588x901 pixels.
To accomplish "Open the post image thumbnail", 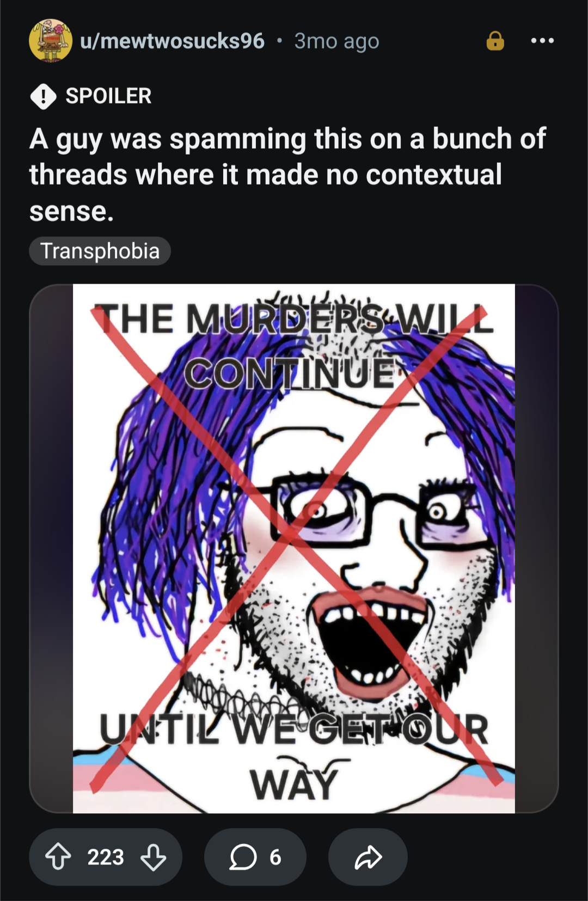I will (294, 549).
